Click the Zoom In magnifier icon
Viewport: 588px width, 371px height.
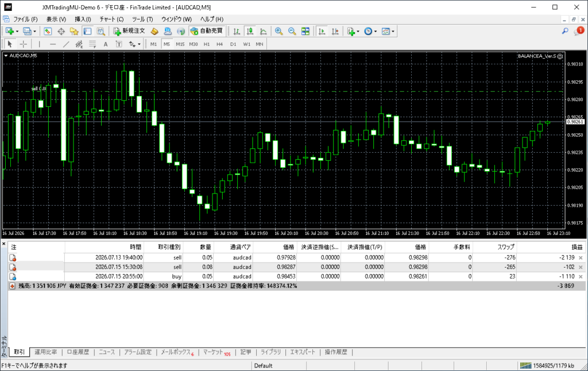click(278, 31)
